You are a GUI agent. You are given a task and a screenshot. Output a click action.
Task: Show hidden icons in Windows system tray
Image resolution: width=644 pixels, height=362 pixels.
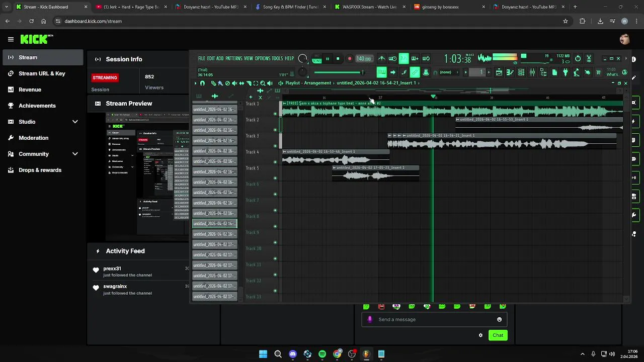pos(583,354)
